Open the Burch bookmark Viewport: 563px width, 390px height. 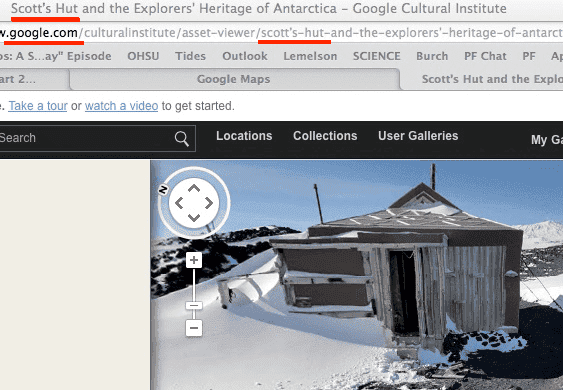pyautogui.click(x=432, y=56)
